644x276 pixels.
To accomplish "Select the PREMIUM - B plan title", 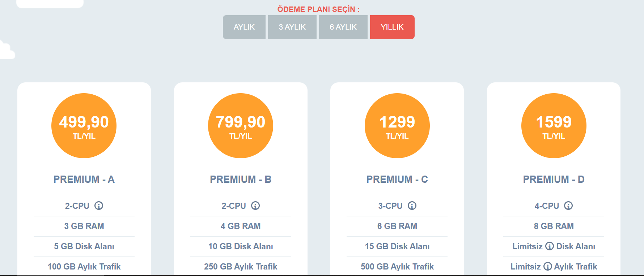I will (241, 179).
